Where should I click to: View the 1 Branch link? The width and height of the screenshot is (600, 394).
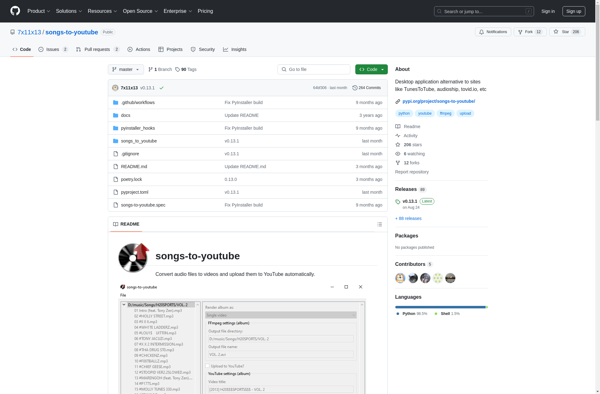pos(160,69)
